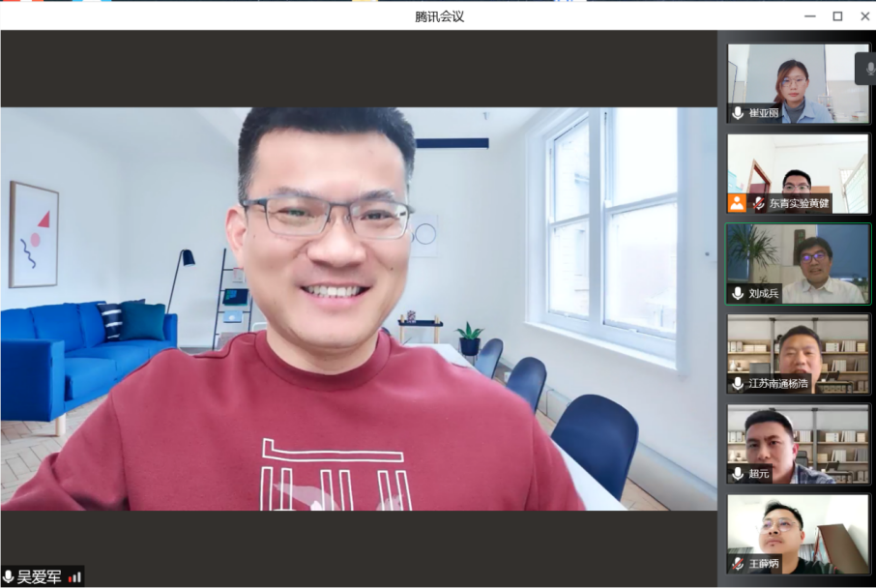
Task: Click the signal strength bars beside 吴爱军
Action: 74,577
